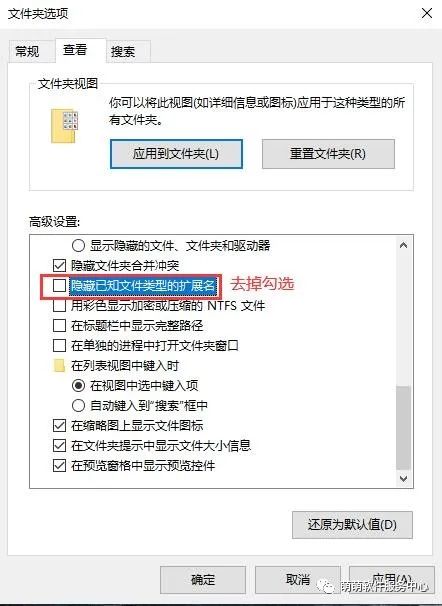Click 还原为默认值(D) button
Image resolution: width=442 pixels, height=606 pixels.
[x=352, y=525]
